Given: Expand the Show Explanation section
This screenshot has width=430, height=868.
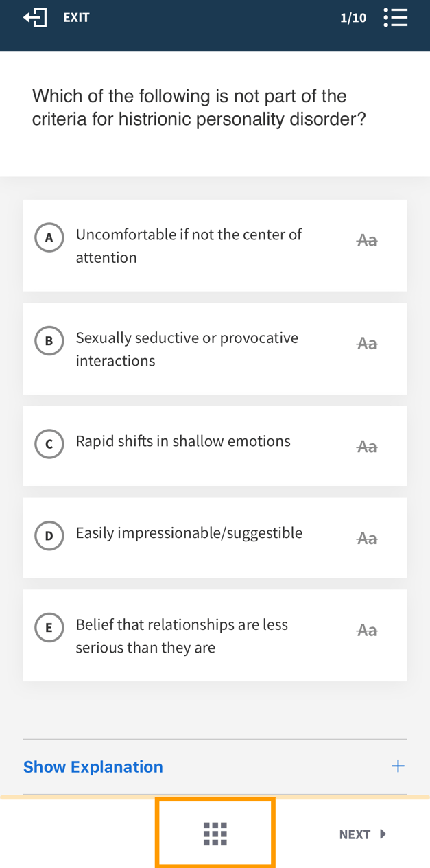Looking at the screenshot, I should click(x=93, y=766).
